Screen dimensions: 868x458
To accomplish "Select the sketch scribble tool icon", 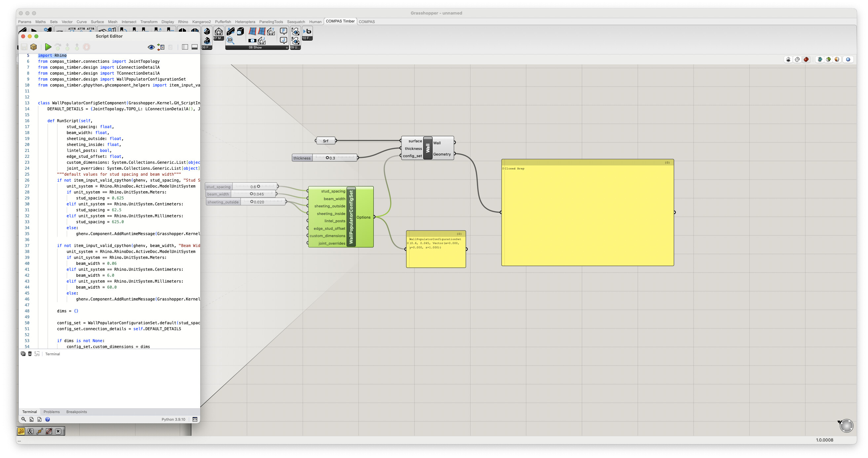I will 21,431.
